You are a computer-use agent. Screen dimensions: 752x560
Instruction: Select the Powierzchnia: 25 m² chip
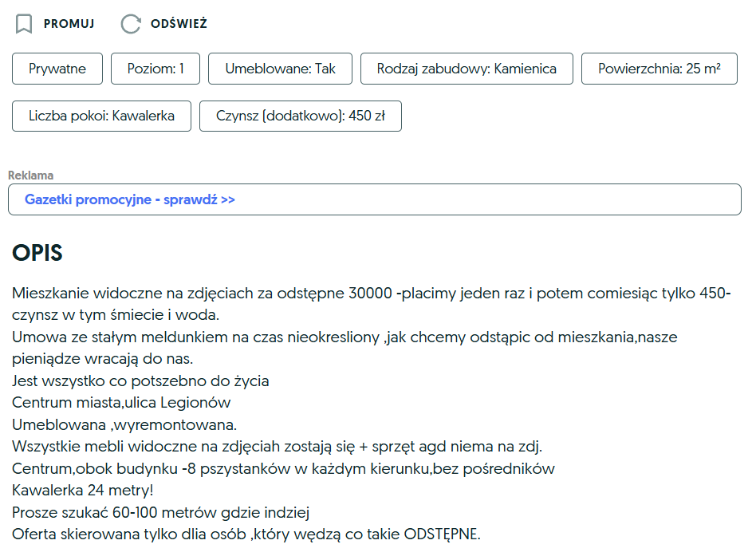tap(659, 69)
